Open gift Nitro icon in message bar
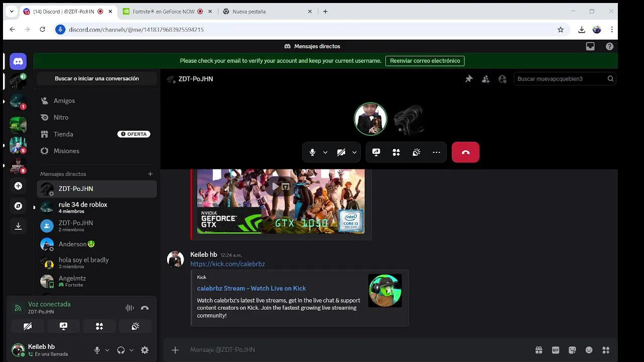This screenshot has height=362, width=644. (x=539, y=350)
